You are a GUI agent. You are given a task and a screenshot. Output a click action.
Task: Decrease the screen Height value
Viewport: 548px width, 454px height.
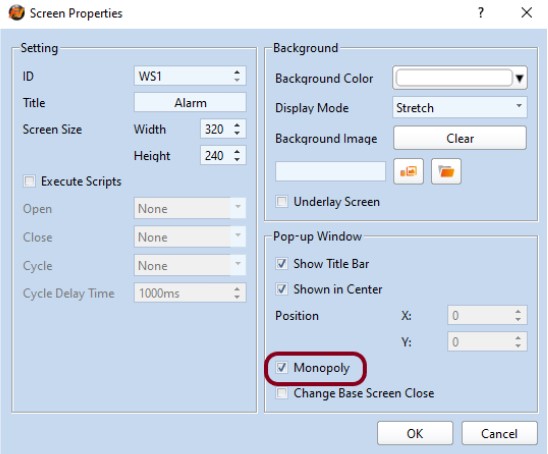tap(237, 159)
